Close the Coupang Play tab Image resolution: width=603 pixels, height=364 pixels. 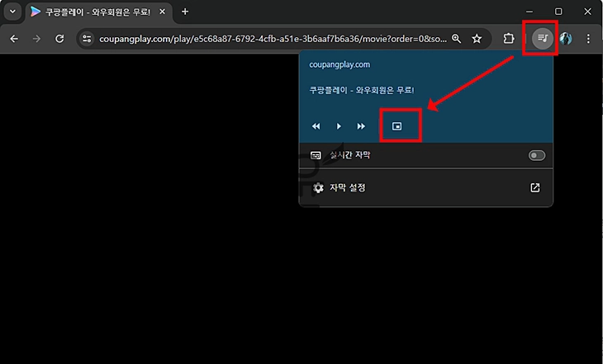coord(162,12)
